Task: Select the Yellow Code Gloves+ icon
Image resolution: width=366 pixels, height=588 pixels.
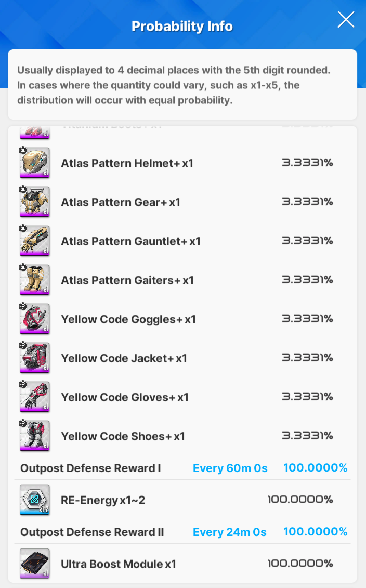Action: pyautogui.click(x=35, y=397)
